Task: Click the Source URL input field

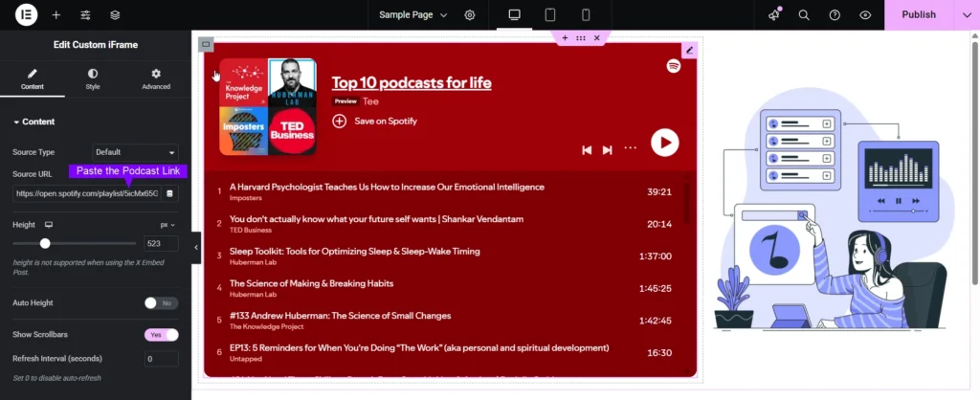Action: (86, 193)
